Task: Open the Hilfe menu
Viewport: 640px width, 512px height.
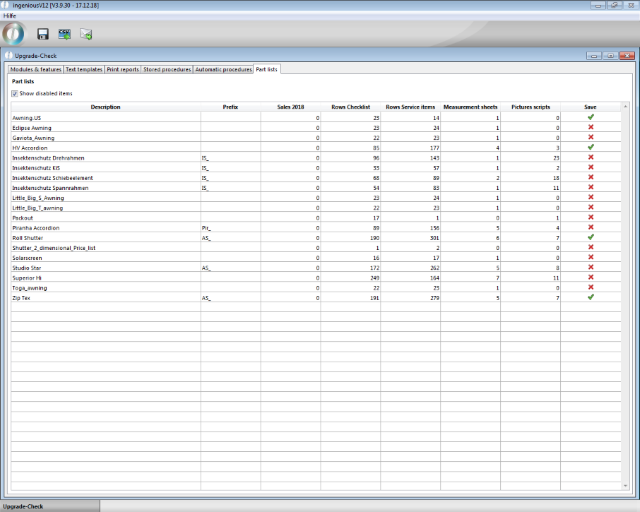Action: (9, 16)
